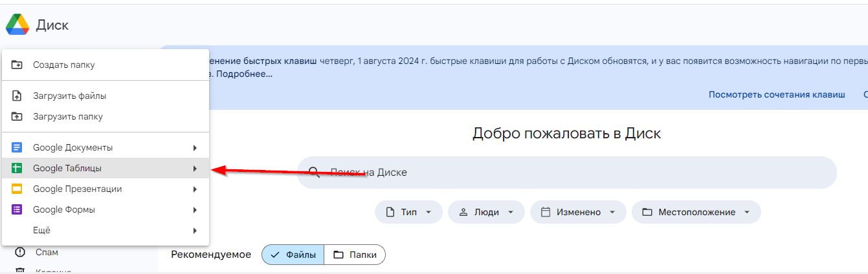868x274 pixels.
Task: Click the Добро пожаловать в Диск heading
Action: [566, 133]
